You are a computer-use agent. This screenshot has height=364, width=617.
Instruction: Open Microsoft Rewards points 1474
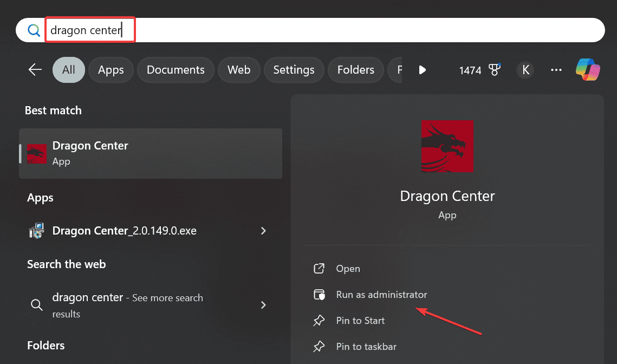pyautogui.click(x=470, y=70)
